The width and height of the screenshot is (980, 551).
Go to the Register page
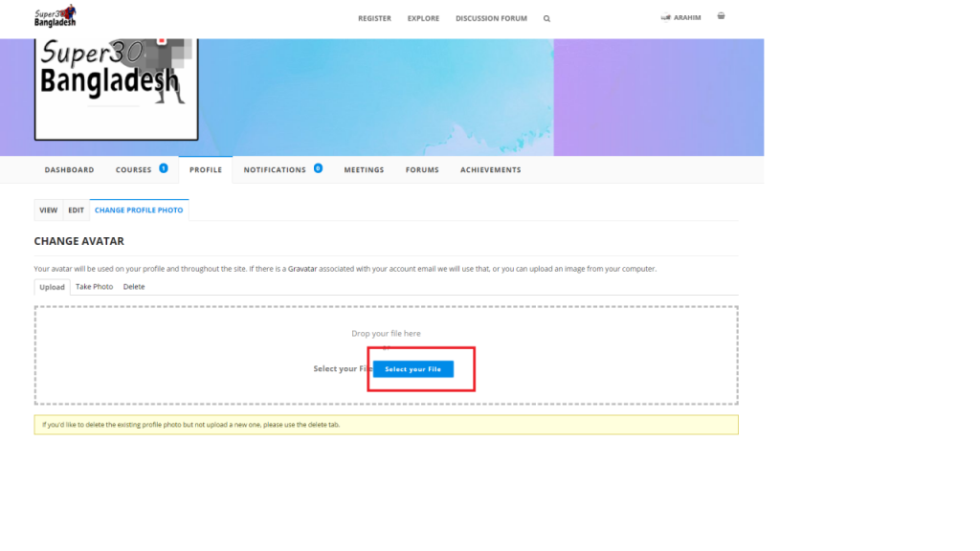tap(374, 19)
